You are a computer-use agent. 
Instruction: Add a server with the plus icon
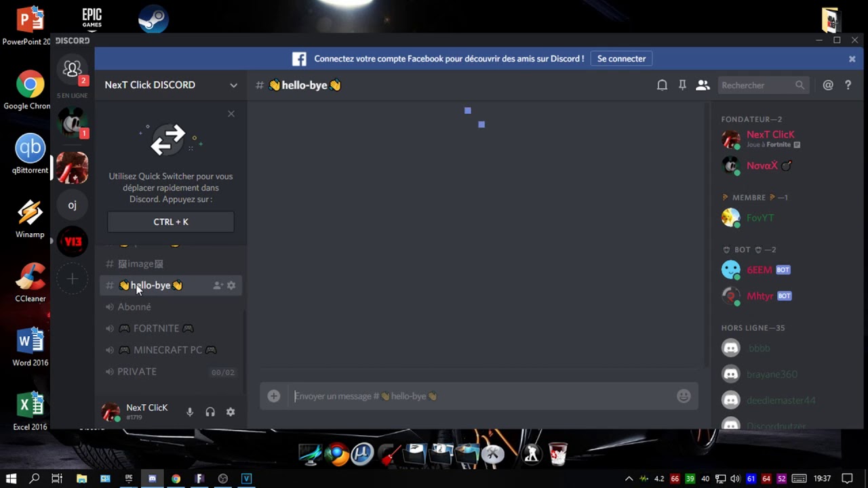point(72,279)
